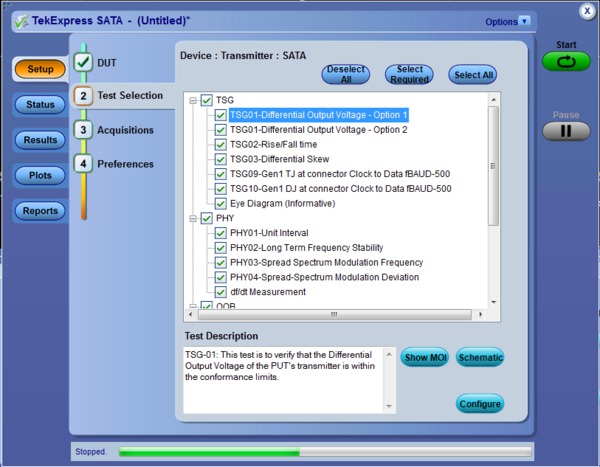Open the Options dropdown arrow

pos(524,21)
